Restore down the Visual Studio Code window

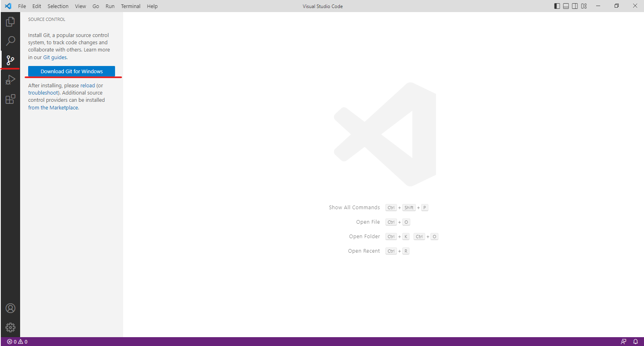tap(617, 6)
